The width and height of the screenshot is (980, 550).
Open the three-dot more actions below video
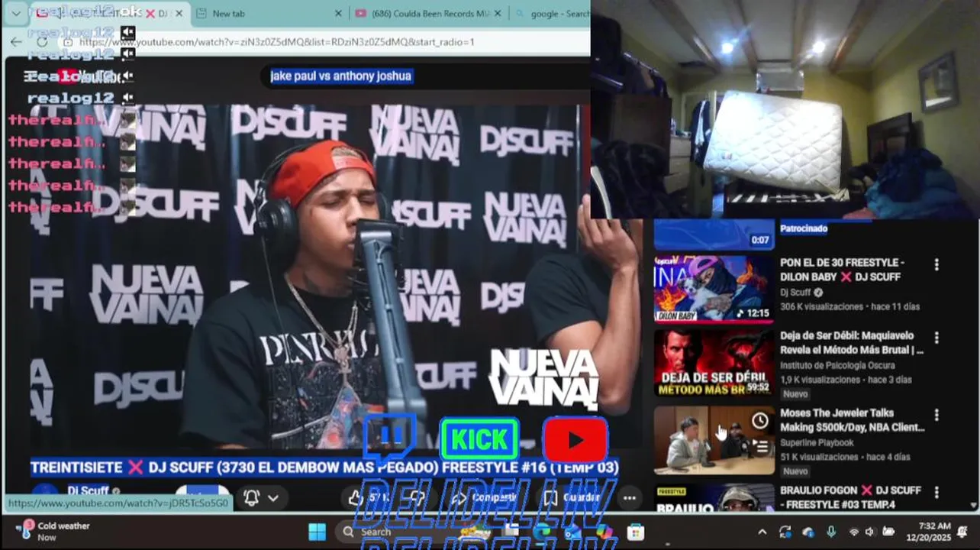[629, 498]
